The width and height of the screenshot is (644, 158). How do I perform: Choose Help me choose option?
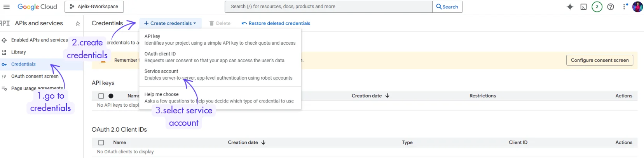coord(220,97)
